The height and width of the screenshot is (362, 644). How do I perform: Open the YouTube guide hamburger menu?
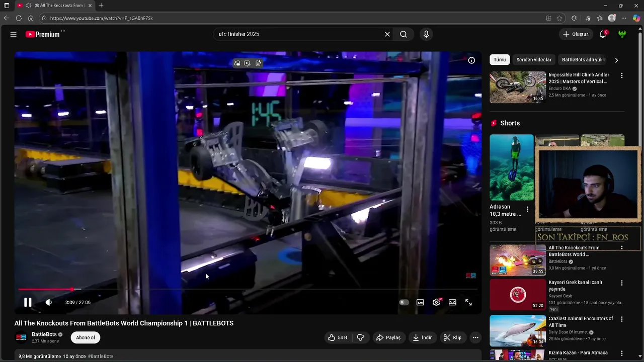pos(14,34)
